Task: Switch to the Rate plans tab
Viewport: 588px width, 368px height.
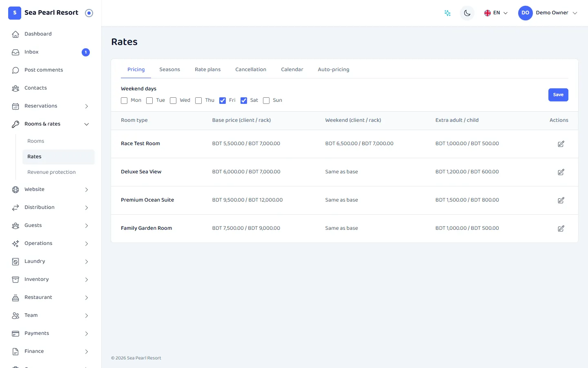Action: [207, 70]
